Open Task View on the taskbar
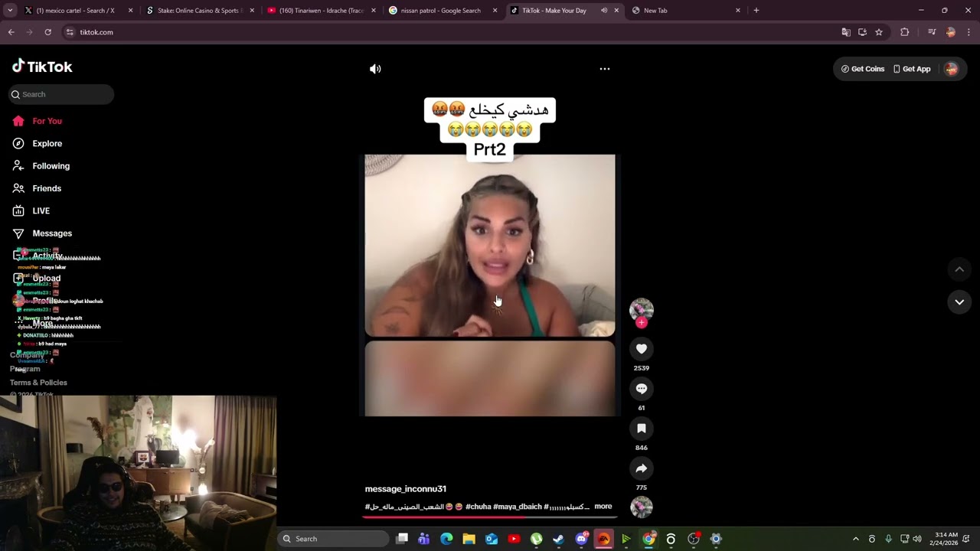Image resolution: width=980 pixels, height=551 pixels. (x=402, y=539)
